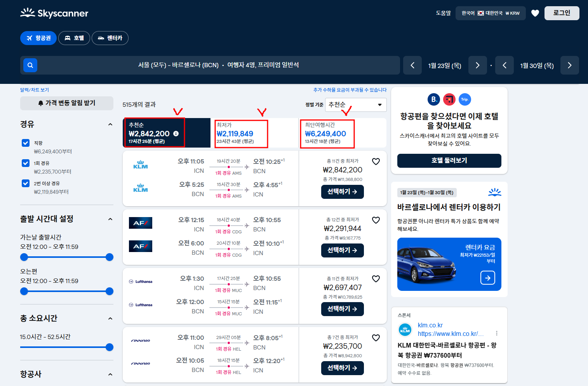Collapse the 경유 filter section
Image resolution: width=588 pixels, height=386 pixels.
click(x=110, y=124)
